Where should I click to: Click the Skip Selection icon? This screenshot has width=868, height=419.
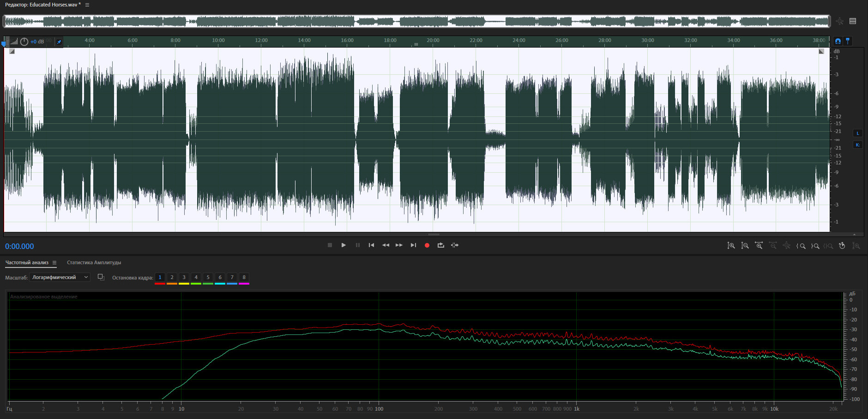[x=455, y=245]
